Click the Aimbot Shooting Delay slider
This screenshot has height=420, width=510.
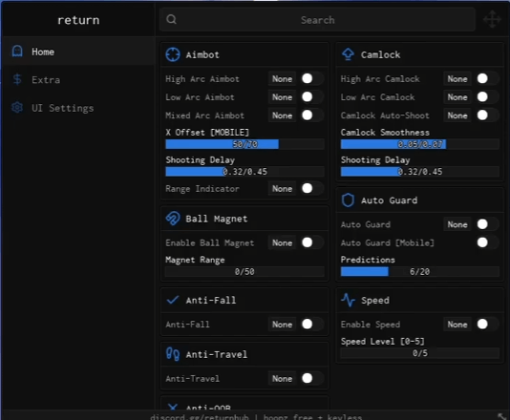pos(244,171)
